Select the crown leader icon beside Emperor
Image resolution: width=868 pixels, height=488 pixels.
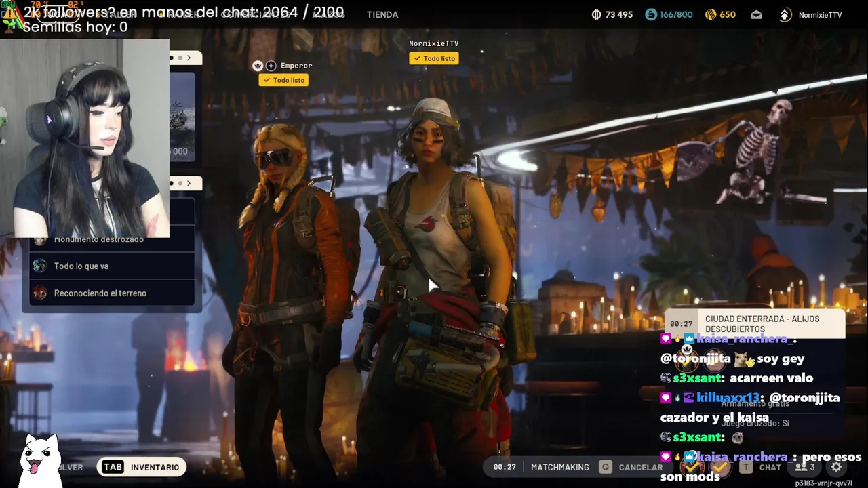[x=258, y=66]
